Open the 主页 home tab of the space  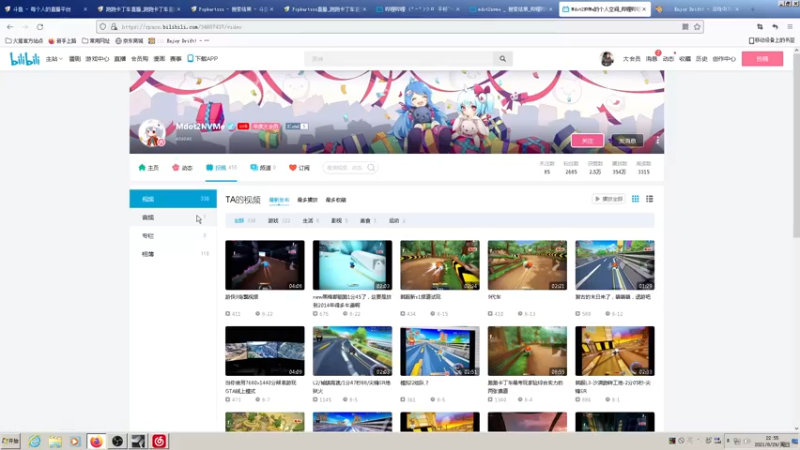[x=148, y=167]
